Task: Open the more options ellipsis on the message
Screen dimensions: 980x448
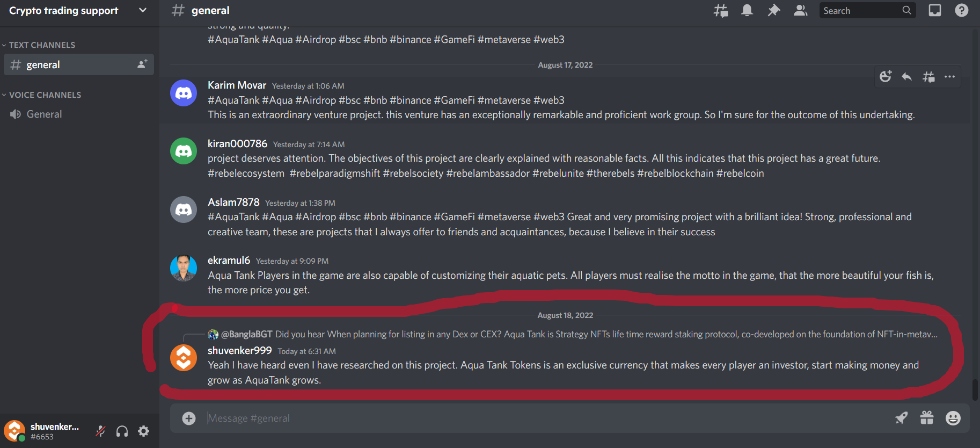Action: tap(950, 76)
